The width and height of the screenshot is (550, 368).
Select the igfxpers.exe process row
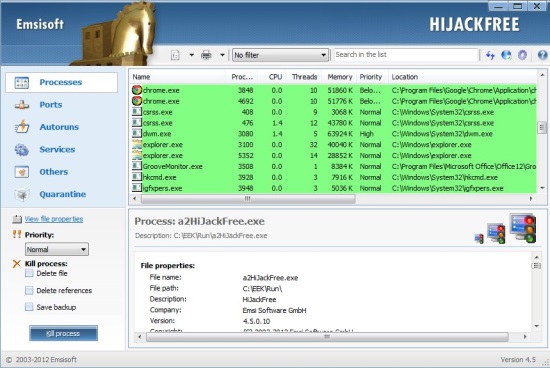pyautogui.click(x=333, y=188)
